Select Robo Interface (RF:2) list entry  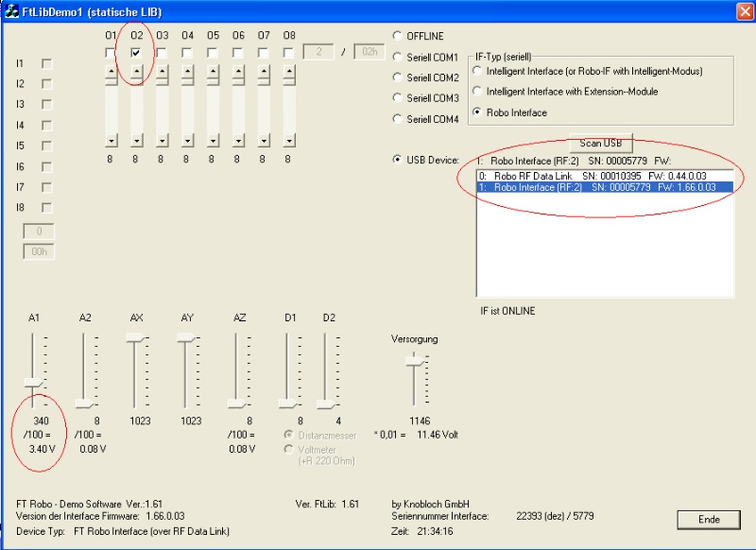click(605, 187)
